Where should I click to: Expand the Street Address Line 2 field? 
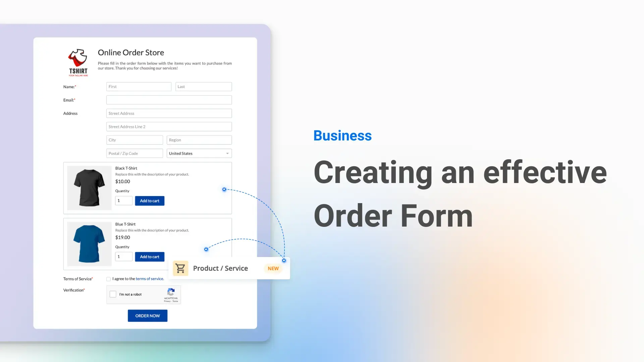pyautogui.click(x=169, y=126)
